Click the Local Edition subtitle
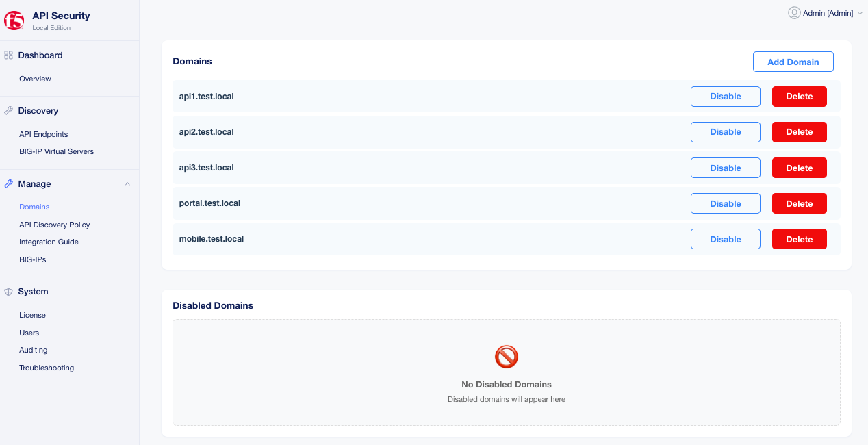This screenshot has height=445, width=868. 51,28
